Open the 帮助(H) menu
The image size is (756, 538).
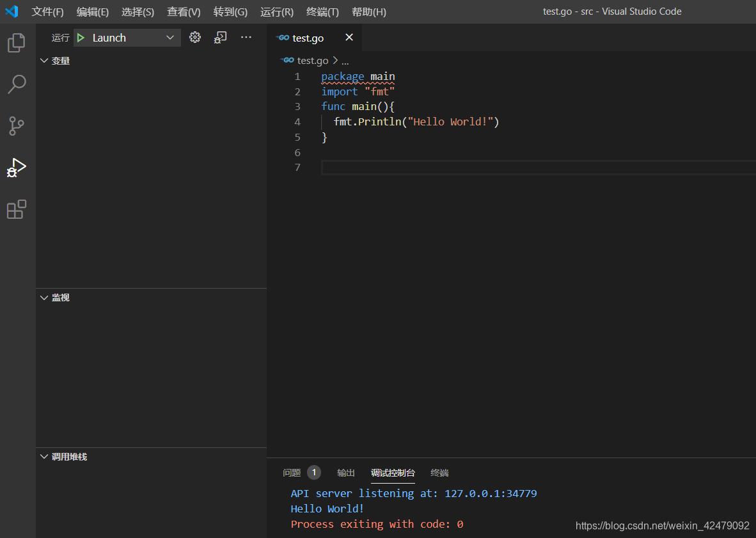(369, 12)
